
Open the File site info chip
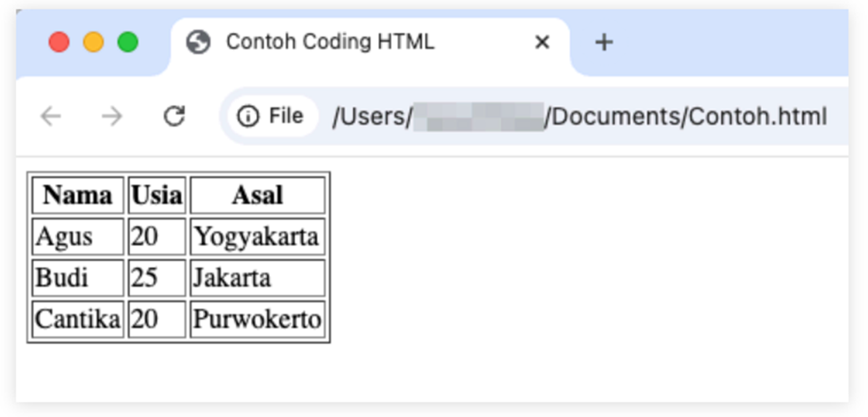tap(272, 117)
